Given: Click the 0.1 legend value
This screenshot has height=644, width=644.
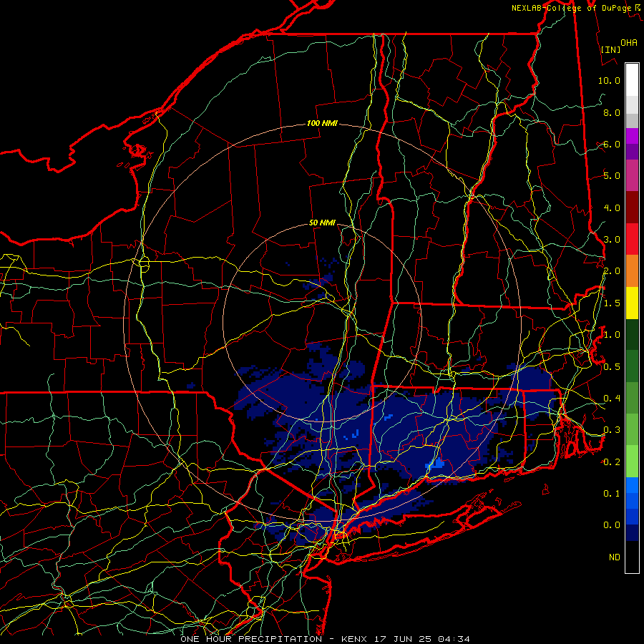Looking at the screenshot, I should (612, 494).
